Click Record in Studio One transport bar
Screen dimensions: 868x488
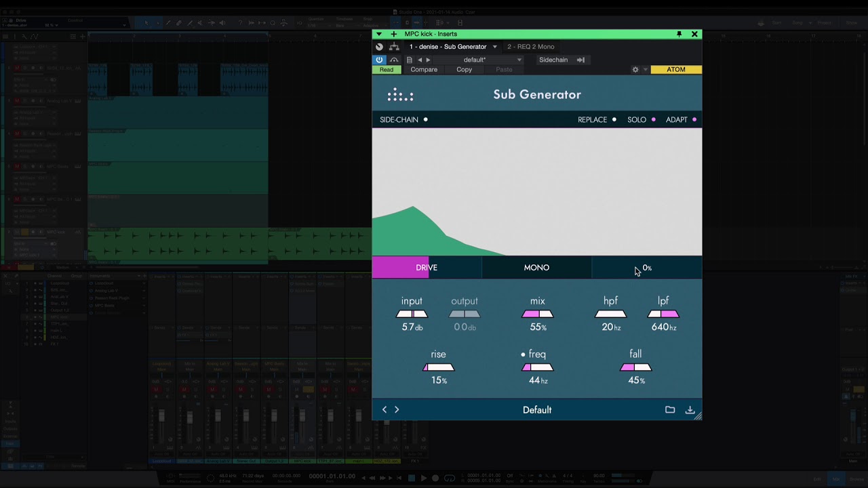tap(435, 478)
